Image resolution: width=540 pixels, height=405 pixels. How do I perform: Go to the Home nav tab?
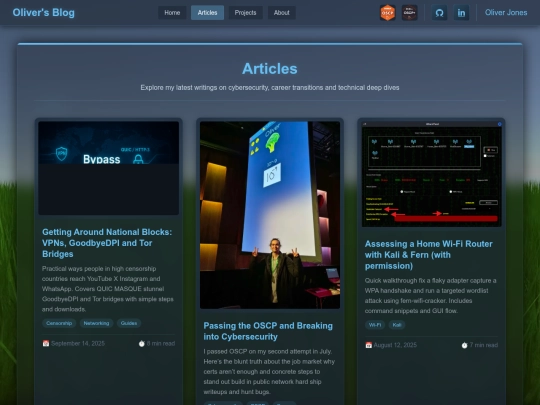coord(172,13)
